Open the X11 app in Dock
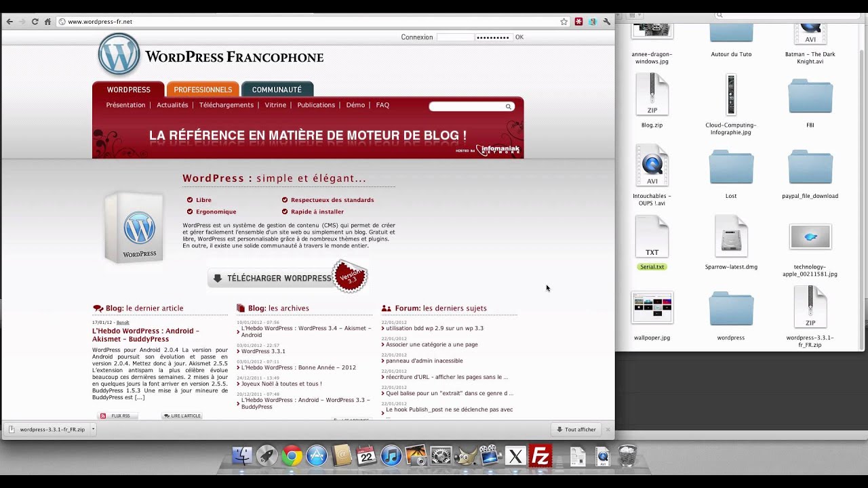 [x=515, y=455]
